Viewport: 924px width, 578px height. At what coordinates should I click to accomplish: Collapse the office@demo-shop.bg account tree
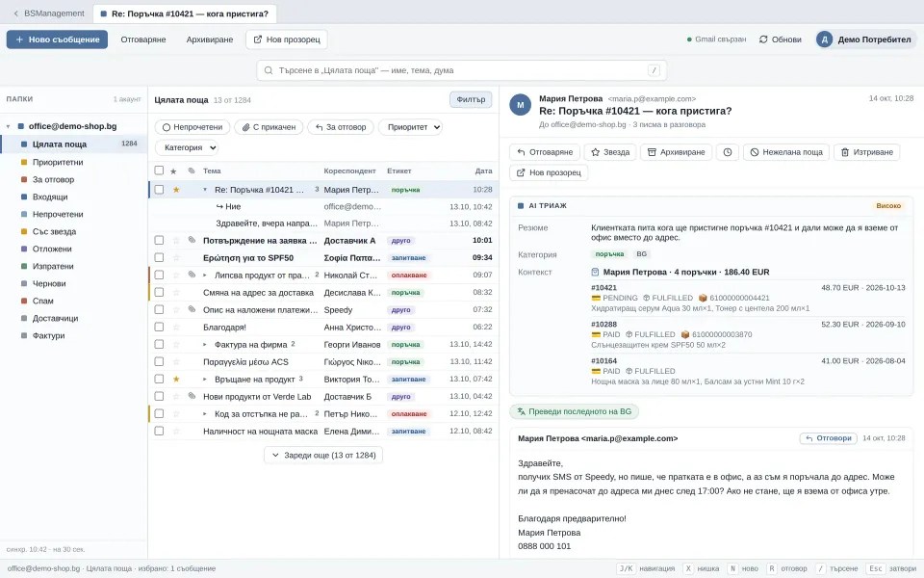tap(9, 126)
